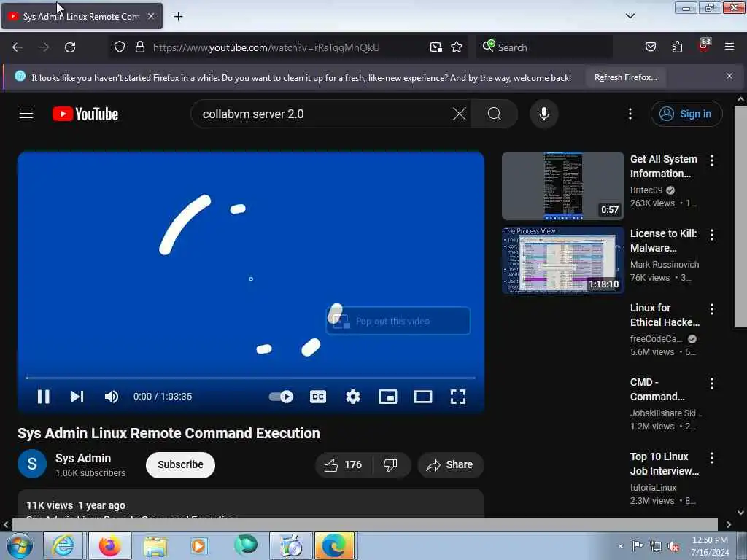The image size is (747, 560).
Task: Bookmark this page star
Action: [457, 47]
